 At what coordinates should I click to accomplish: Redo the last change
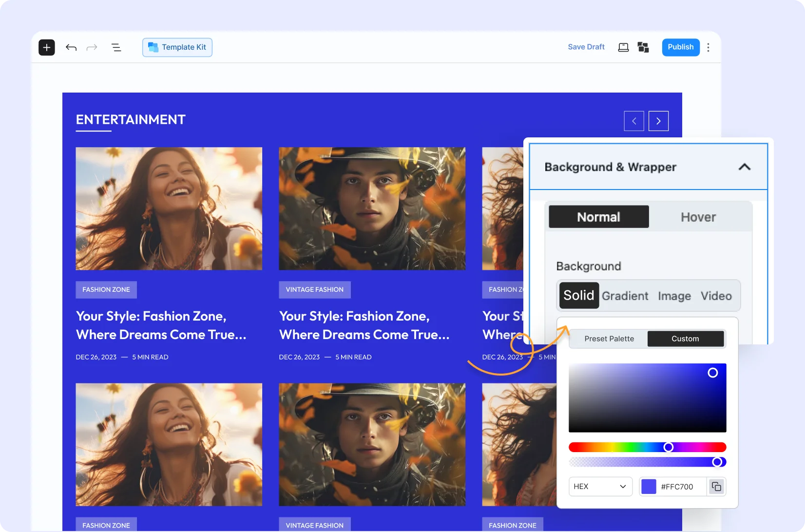coord(92,47)
